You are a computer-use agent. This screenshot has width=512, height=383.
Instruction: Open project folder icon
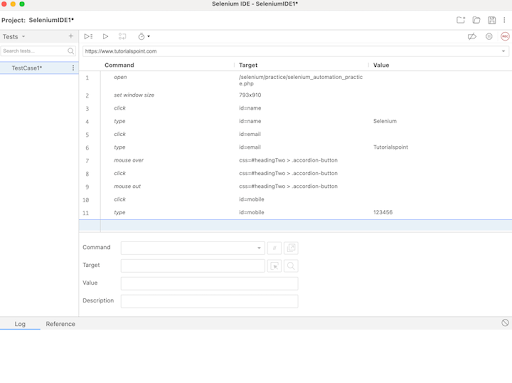pos(476,20)
